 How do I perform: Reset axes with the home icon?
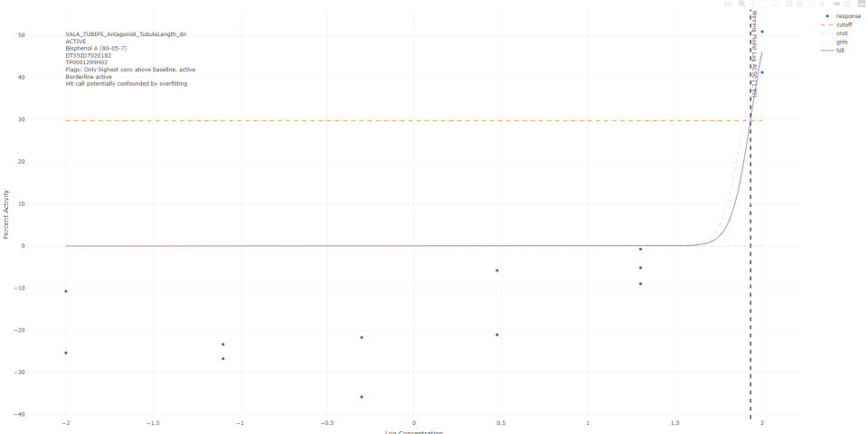coord(822,4)
